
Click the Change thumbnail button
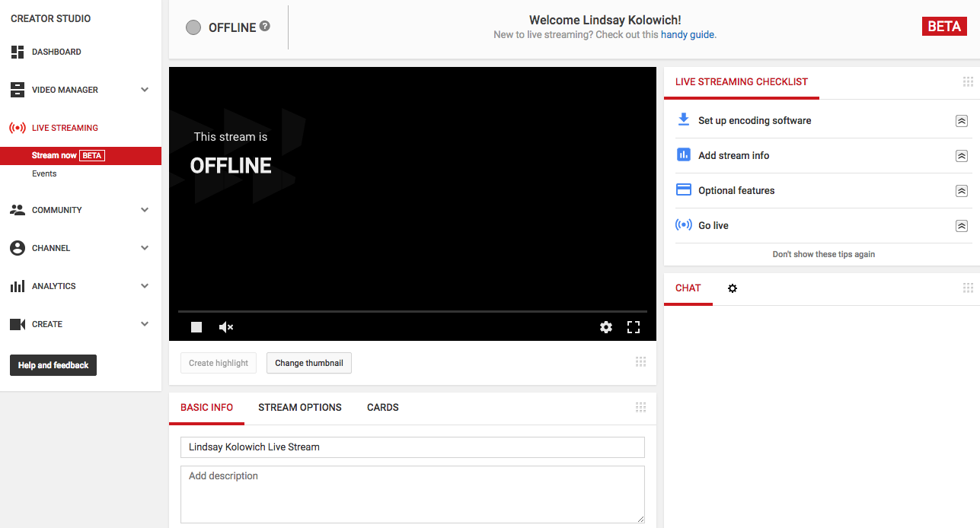pyautogui.click(x=309, y=363)
